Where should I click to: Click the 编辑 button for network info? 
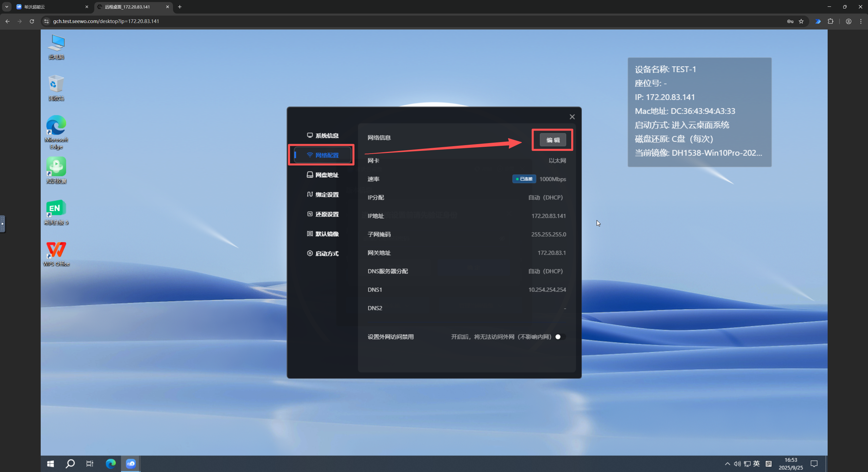(553, 140)
